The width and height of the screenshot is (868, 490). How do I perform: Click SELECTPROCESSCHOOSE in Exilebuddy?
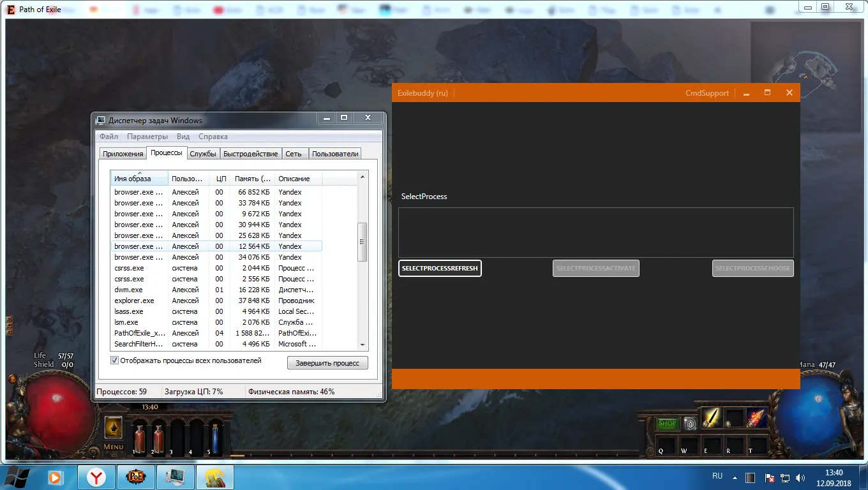point(753,268)
